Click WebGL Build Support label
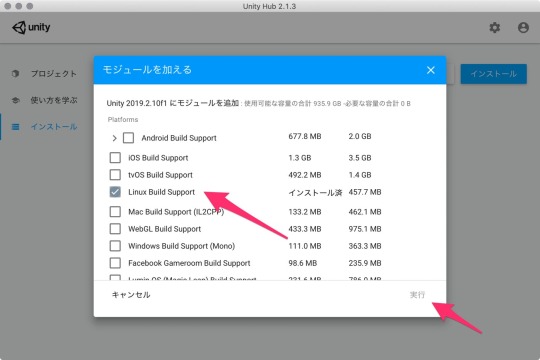Screen dimensions: 540x360 click(x=164, y=229)
